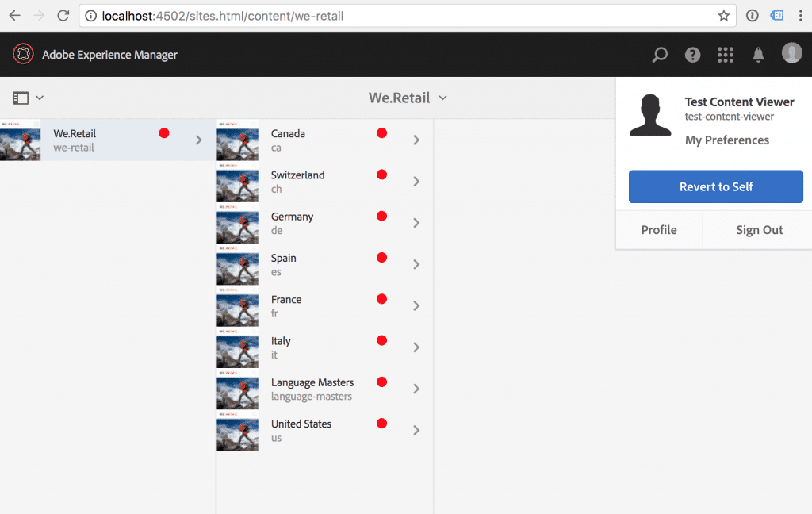Select the France page item
Image resolution: width=812 pixels, height=514 pixels.
click(x=324, y=305)
